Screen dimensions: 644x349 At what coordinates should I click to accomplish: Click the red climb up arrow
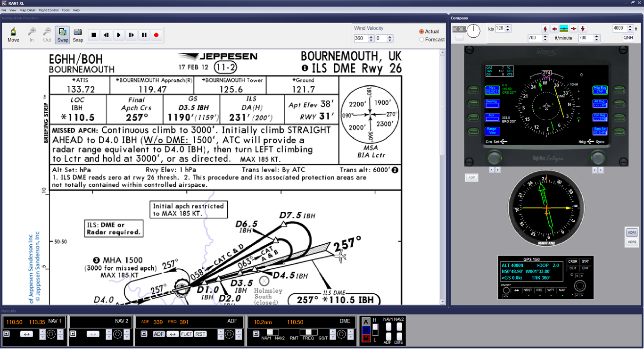(545, 29)
